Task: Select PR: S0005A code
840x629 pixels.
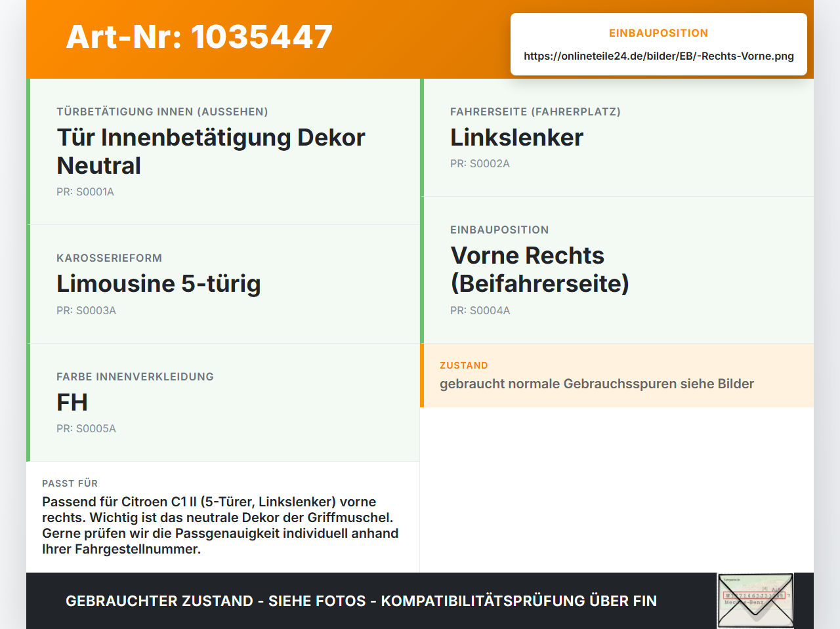Action: pos(86,428)
